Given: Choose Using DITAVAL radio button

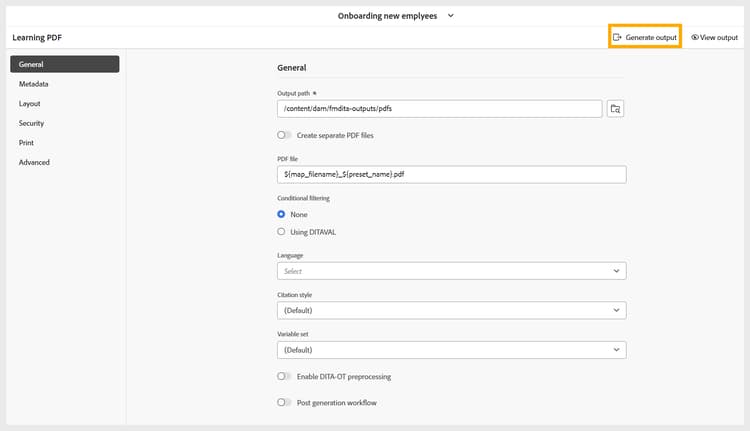Looking at the screenshot, I should 281,232.
